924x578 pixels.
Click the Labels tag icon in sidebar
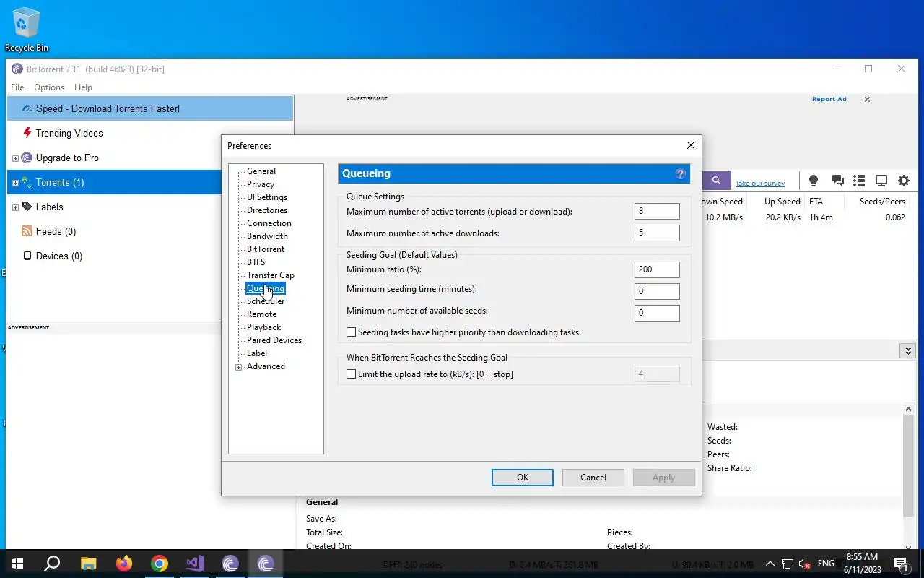[27, 207]
